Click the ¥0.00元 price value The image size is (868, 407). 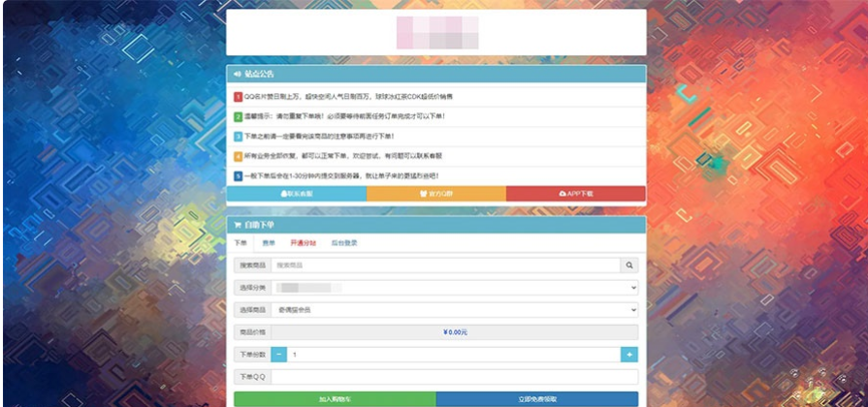[455, 332]
